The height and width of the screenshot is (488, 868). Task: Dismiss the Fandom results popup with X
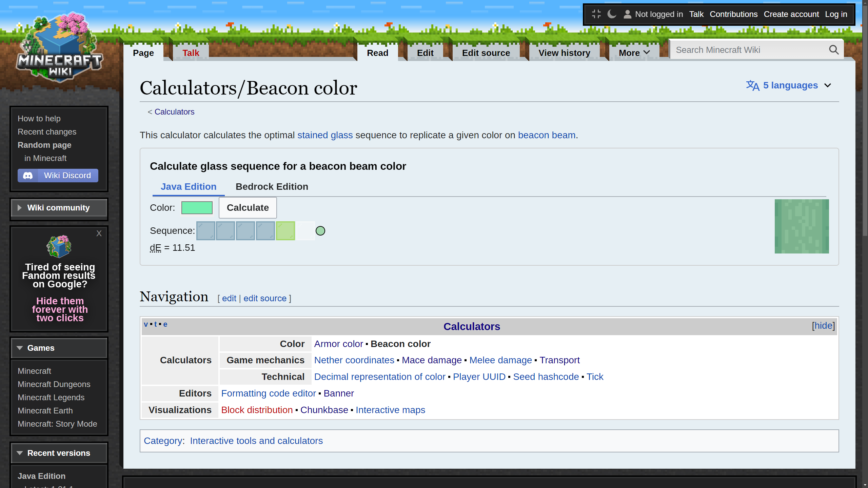tap(99, 233)
